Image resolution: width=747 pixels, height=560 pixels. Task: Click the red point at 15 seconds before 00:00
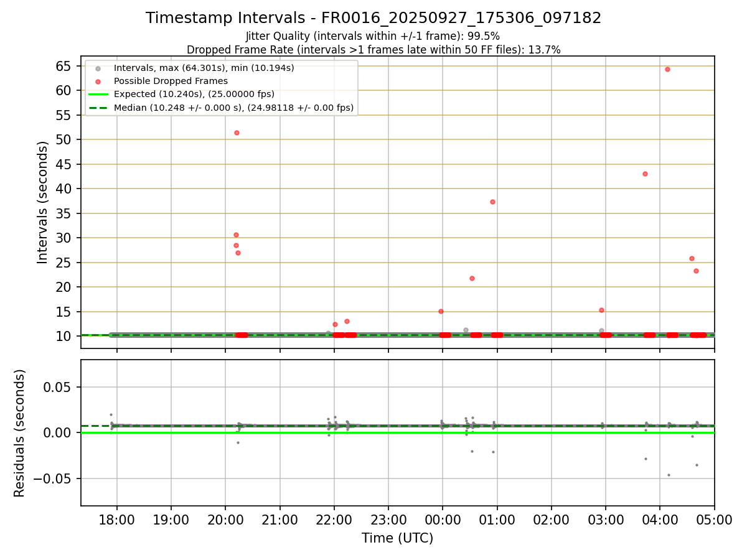[441, 311]
